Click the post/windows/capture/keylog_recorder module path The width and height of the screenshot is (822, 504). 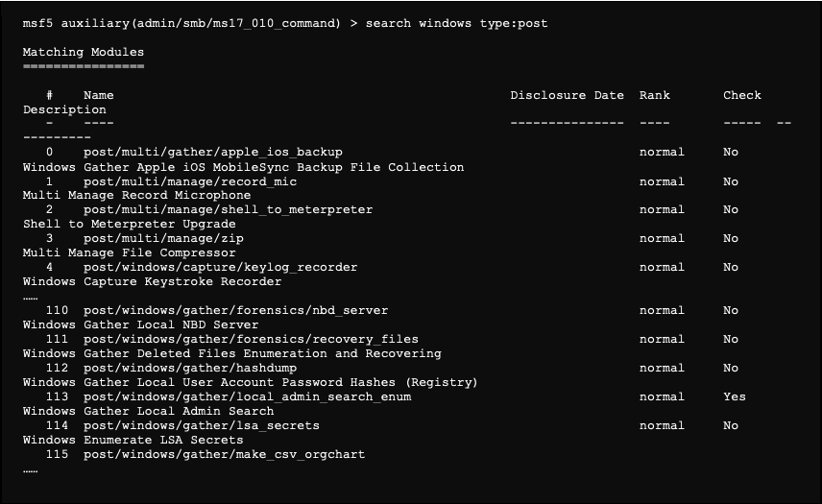pos(220,267)
